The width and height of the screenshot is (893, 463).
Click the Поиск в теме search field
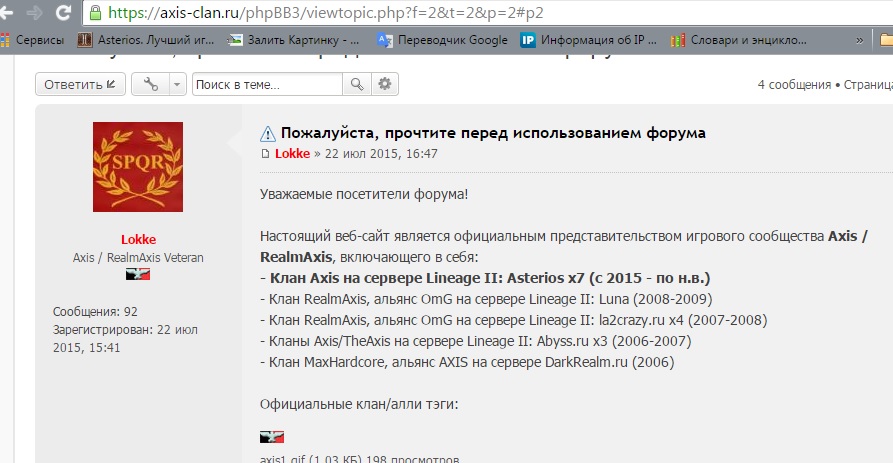click(x=267, y=84)
